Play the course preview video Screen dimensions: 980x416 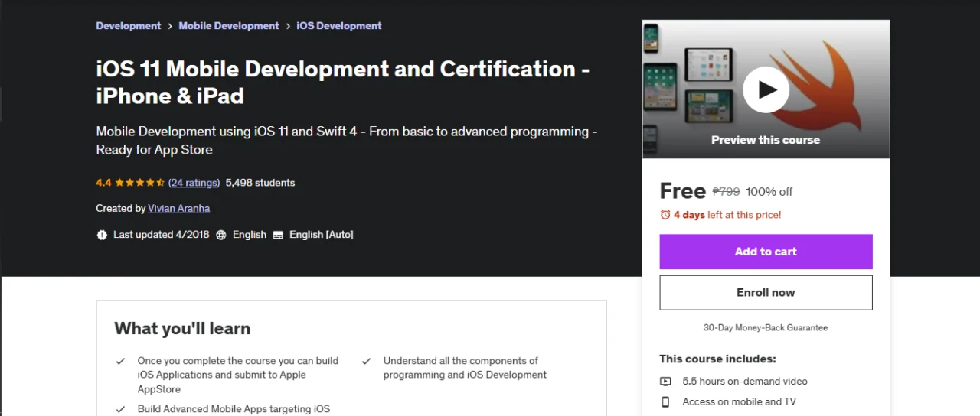tap(766, 89)
